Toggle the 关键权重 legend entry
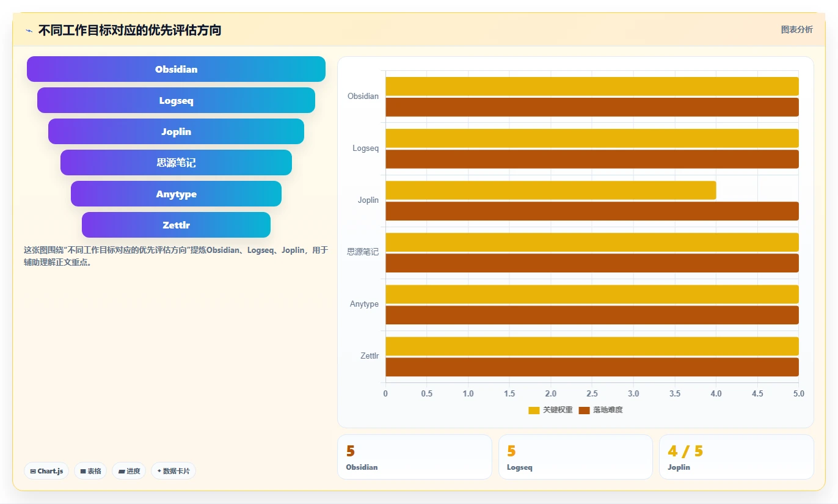 [550, 410]
